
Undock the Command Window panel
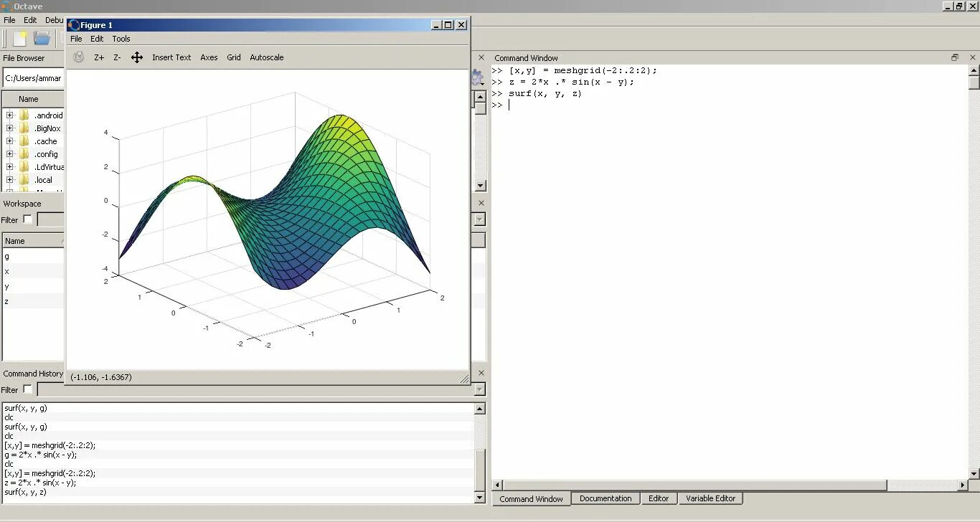[x=955, y=57]
